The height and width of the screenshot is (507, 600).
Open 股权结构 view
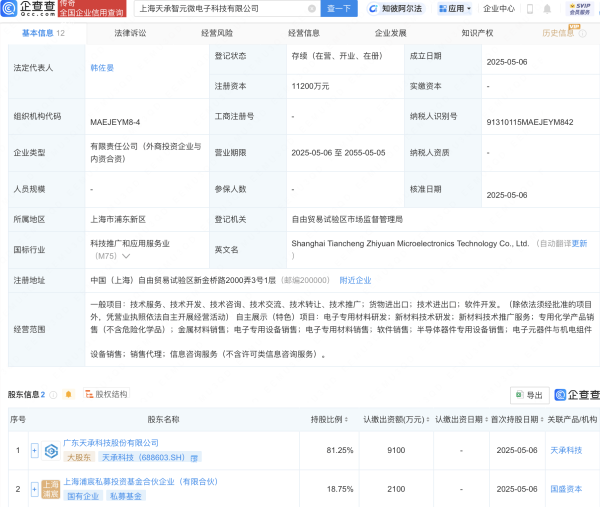coord(106,394)
